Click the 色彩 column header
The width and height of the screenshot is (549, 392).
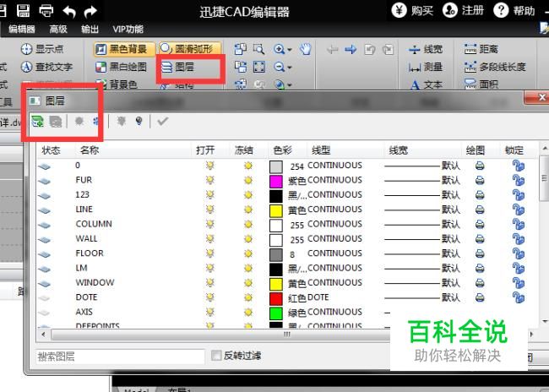point(282,150)
